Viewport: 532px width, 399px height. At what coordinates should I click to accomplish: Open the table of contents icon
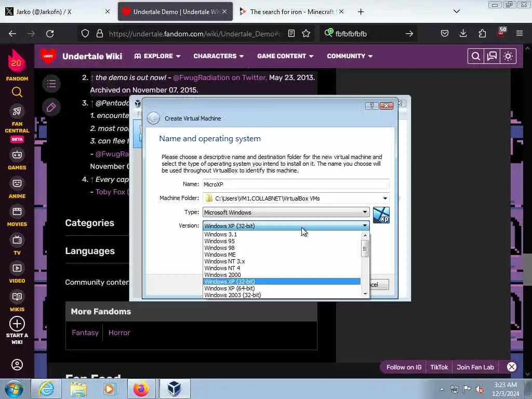tap(51, 84)
